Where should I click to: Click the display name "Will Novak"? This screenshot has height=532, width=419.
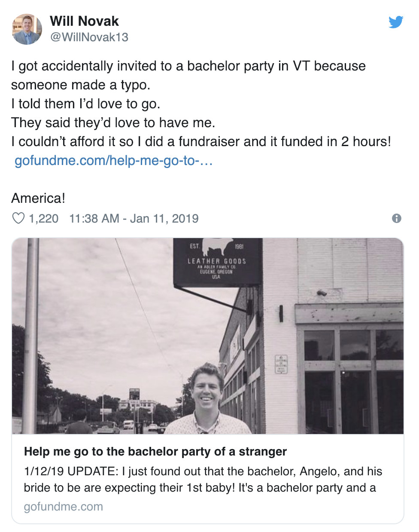coord(84,21)
